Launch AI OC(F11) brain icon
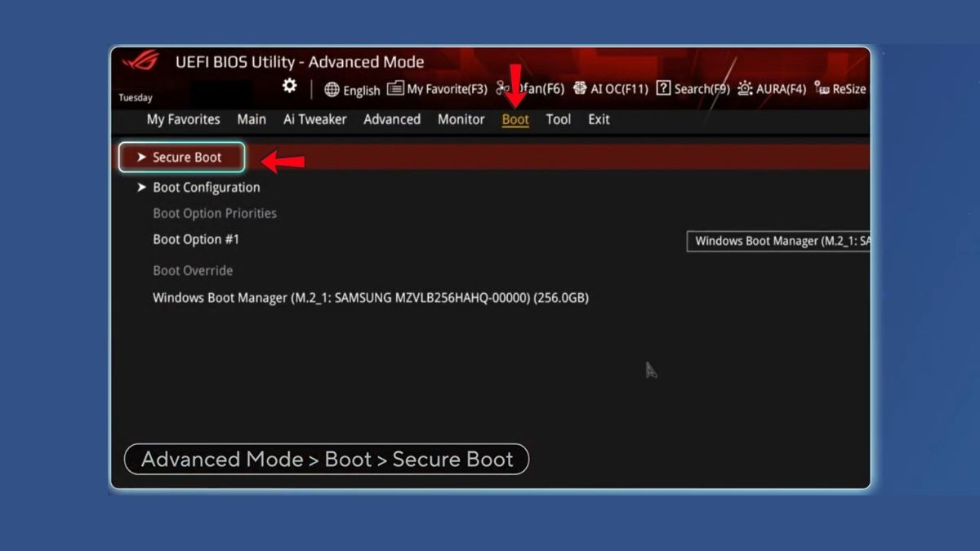Image resolution: width=980 pixels, height=551 pixels. [x=580, y=88]
